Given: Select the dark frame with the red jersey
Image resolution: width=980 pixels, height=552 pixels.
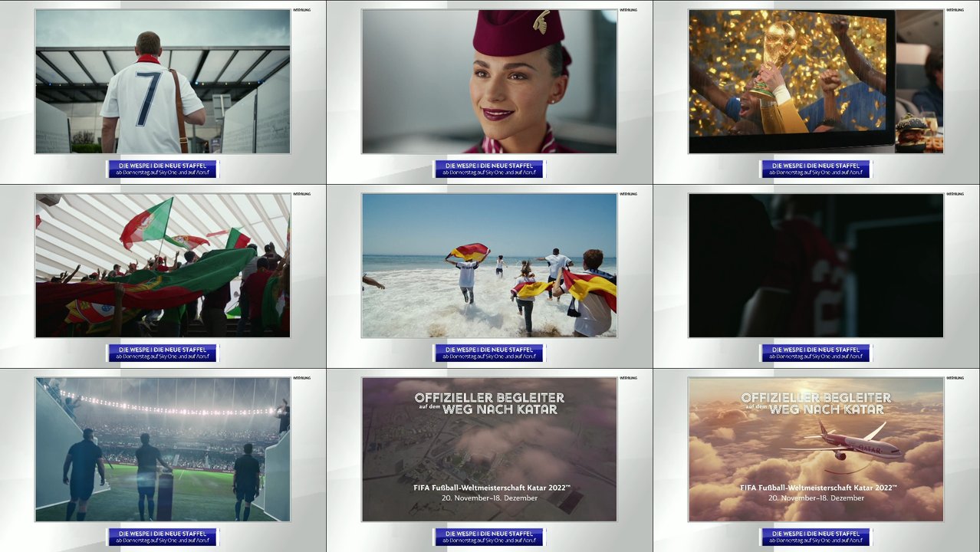Looking at the screenshot, I should tap(816, 265).
